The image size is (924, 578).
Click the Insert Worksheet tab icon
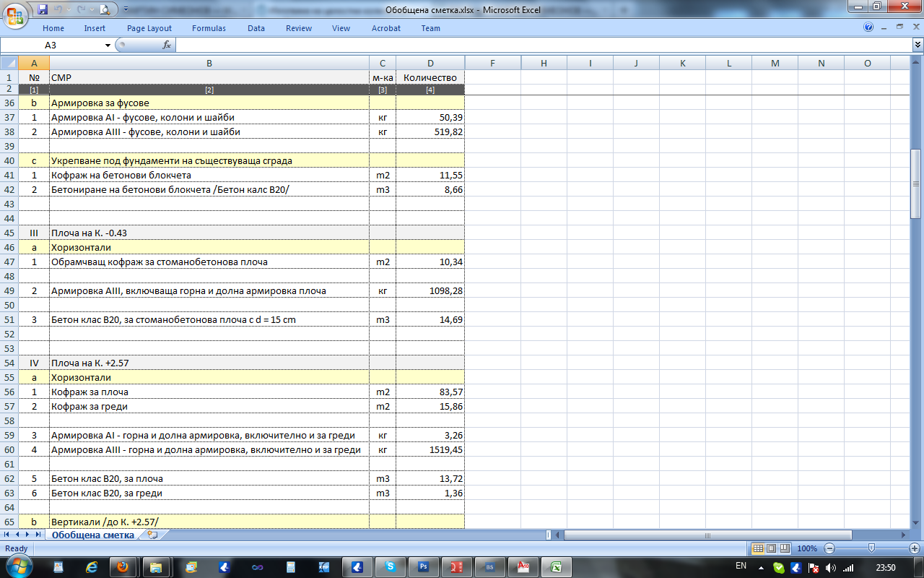pos(152,535)
